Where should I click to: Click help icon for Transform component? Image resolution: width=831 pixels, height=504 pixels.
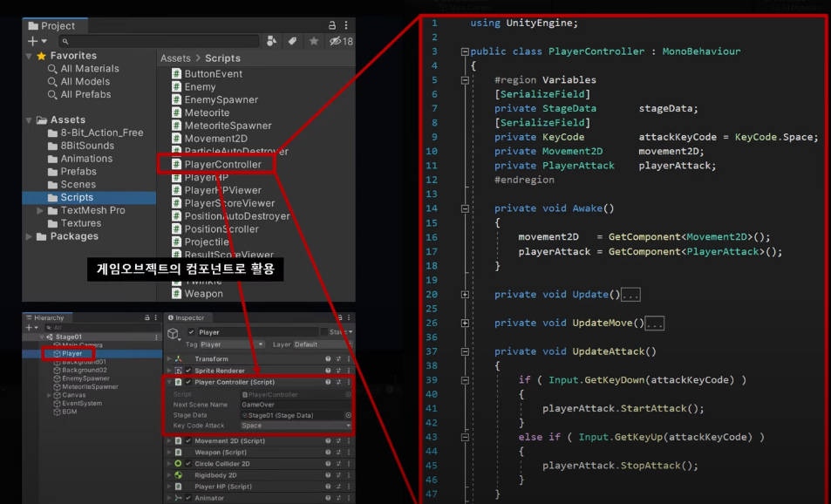328,358
